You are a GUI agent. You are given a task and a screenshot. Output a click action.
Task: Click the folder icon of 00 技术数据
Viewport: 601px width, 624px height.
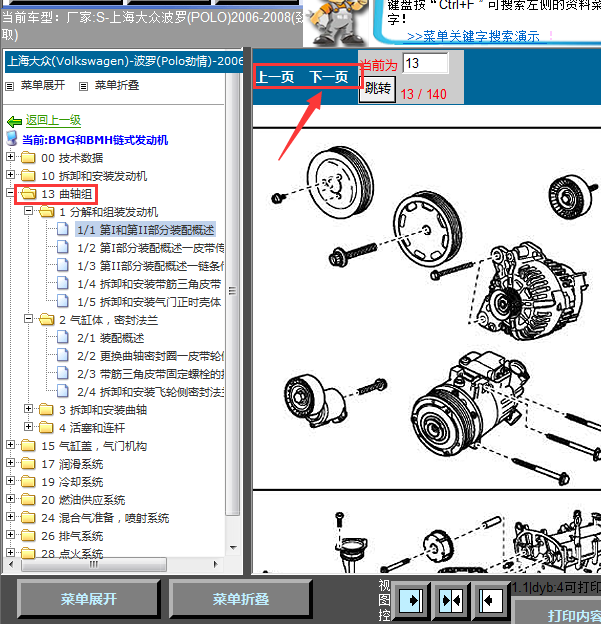[28, 158]
